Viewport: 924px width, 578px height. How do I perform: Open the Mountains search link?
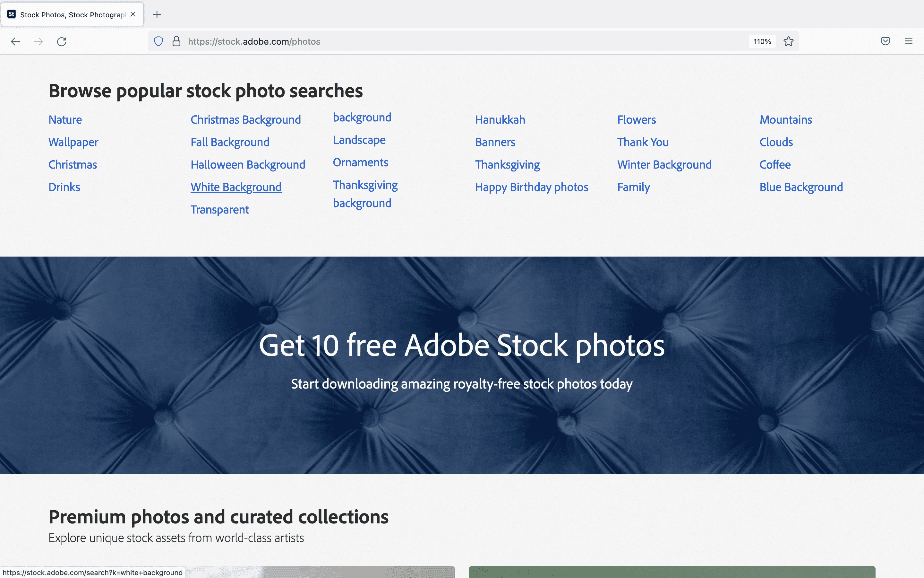tap(786, 120)
